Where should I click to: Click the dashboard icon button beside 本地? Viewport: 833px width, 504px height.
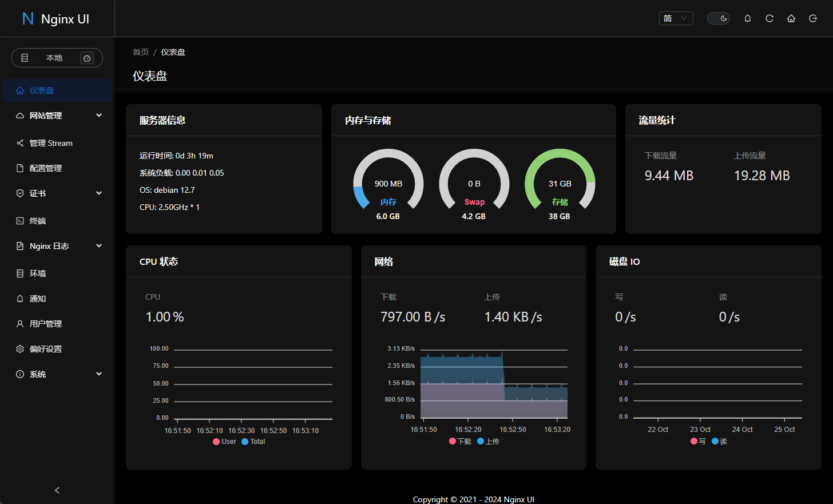click(87, 58)
